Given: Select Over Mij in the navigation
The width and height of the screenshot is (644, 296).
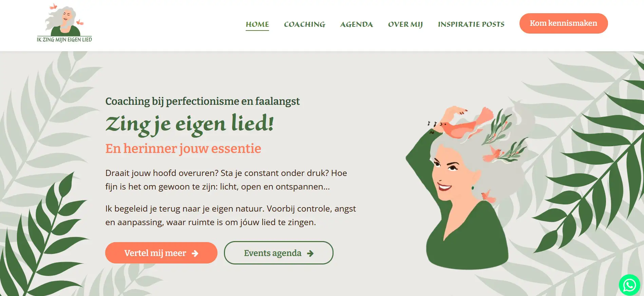Looking at the screenshot, I should (x=405, y=24).
